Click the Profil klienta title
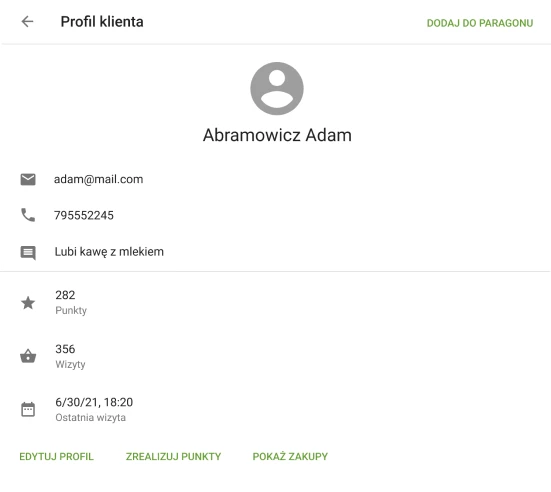This screenshot has height=492, width=551. click(102, 22)
